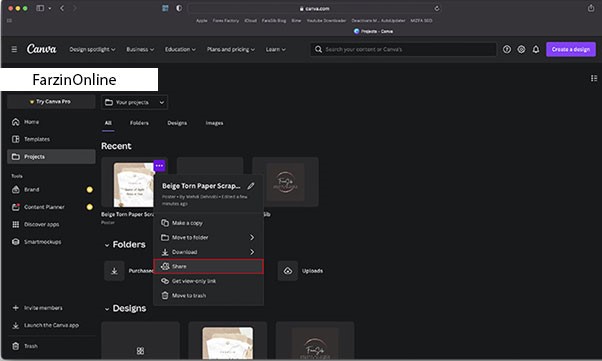Click the Content Planner icon
The width and height of the screenshot is (602, 361).
point(15,207)
